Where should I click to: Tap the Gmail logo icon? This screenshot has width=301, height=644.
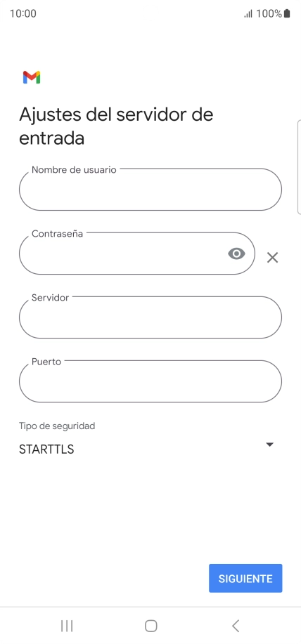coord(32,77)
